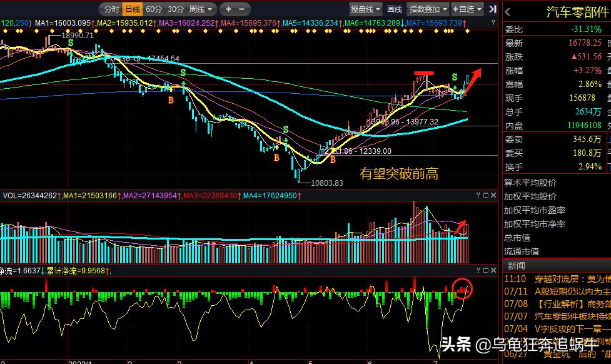The height and width of the screenshot is (364, 611).
Task: Click the leftmost orange B marker on price chart
Action: point(171,100)
